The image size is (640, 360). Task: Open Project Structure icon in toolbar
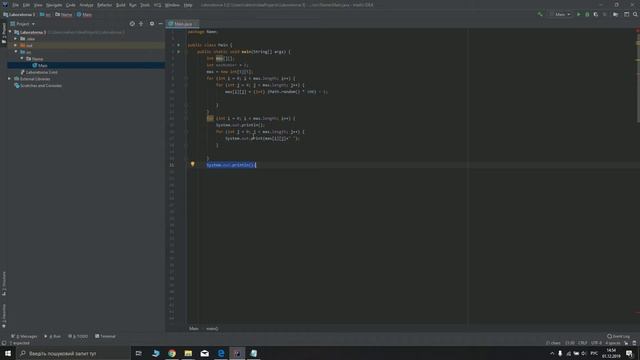coord(616,14)
